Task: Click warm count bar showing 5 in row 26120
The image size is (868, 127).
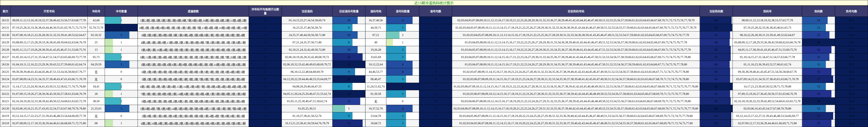Action: pos(349,109)
